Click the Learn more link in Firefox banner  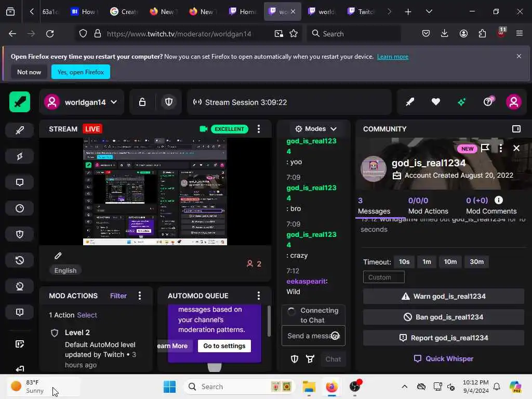point(393,57)
